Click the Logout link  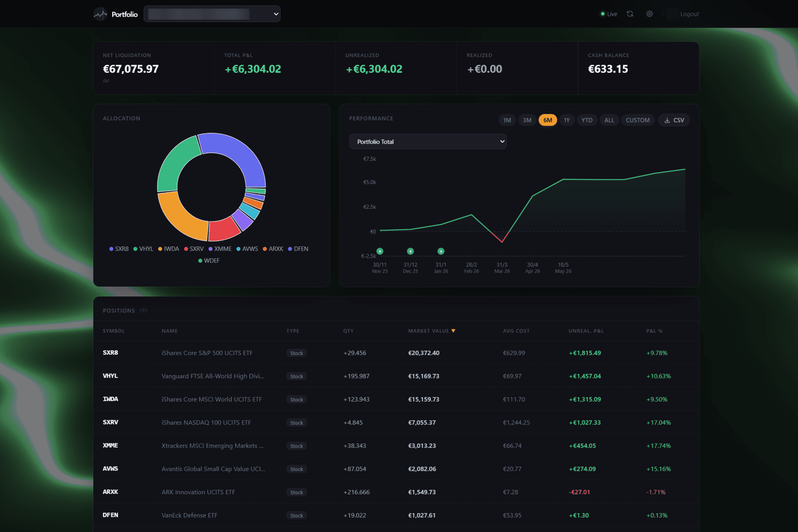point(689,14)
